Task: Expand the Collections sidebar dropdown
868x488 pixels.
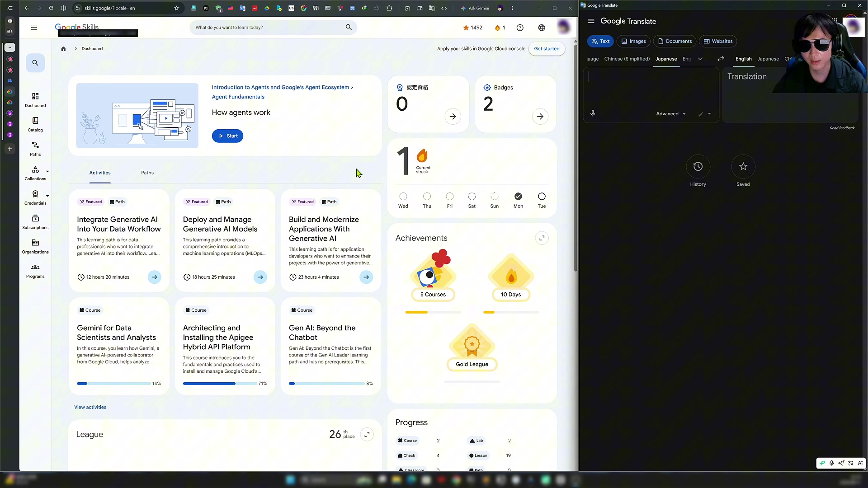Action: coord(47,171)
